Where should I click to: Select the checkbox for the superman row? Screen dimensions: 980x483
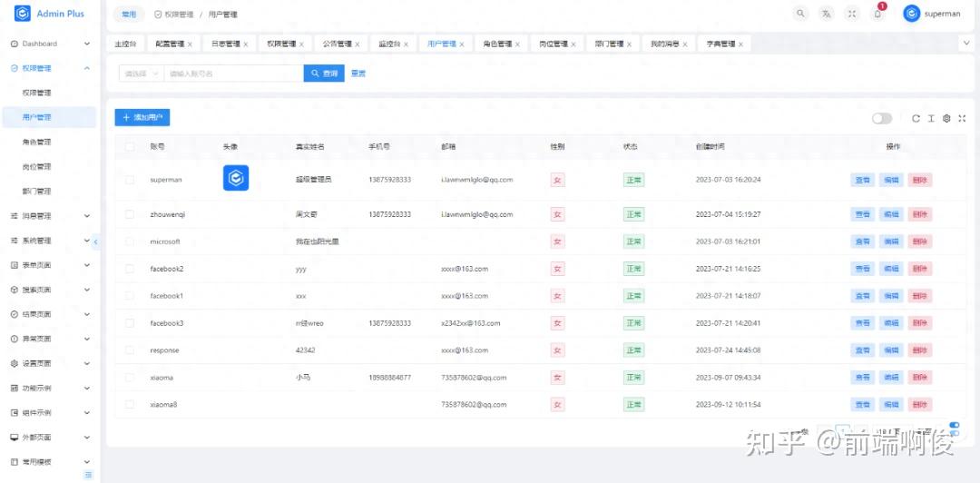pyautogui.click(x=130, y=180)
